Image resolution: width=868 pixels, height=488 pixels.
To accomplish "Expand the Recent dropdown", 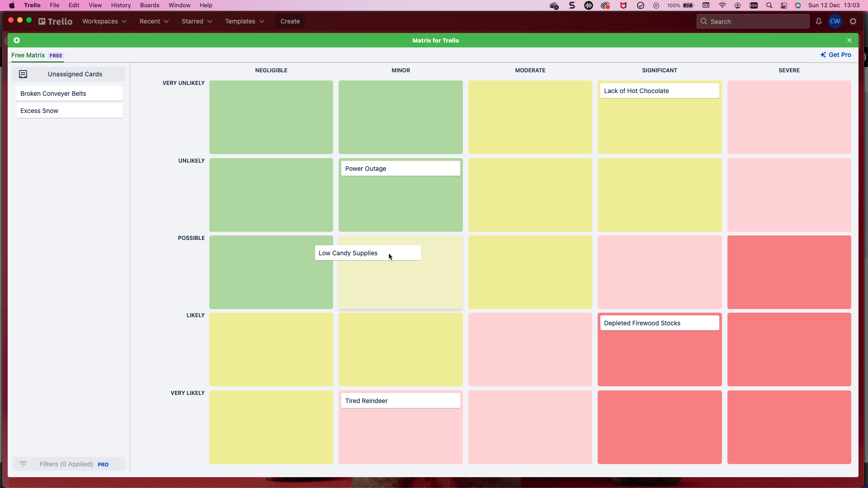I will pos(154,21).
